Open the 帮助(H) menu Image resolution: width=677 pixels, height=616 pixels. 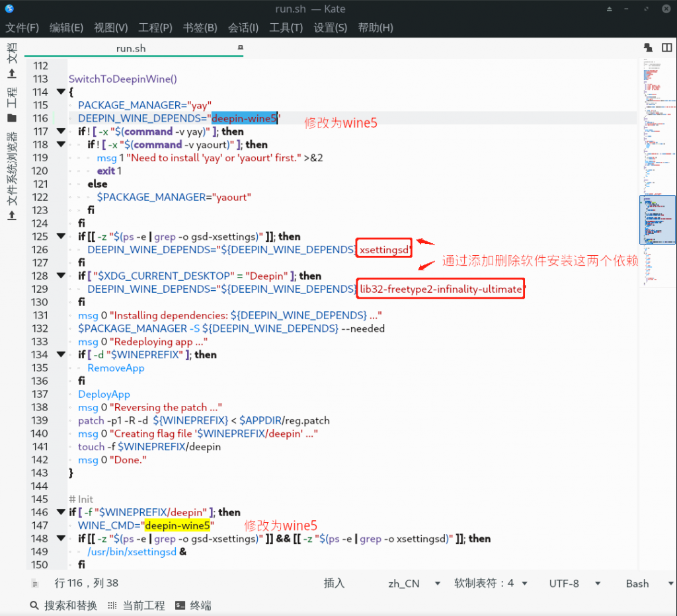click(376, 28)
